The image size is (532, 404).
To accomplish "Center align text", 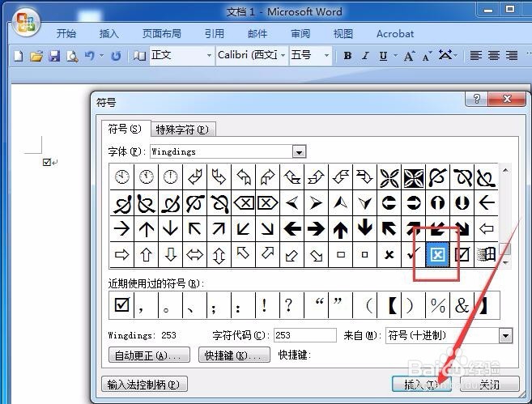I will pyautogui.click(x=494, y=55).
